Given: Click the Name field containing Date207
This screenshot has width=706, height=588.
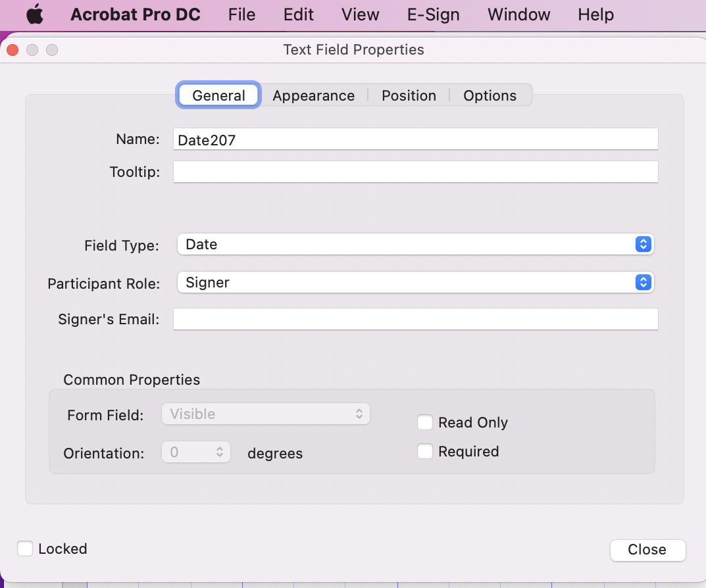Looking at the screenshot, I should tap(415, 139).
